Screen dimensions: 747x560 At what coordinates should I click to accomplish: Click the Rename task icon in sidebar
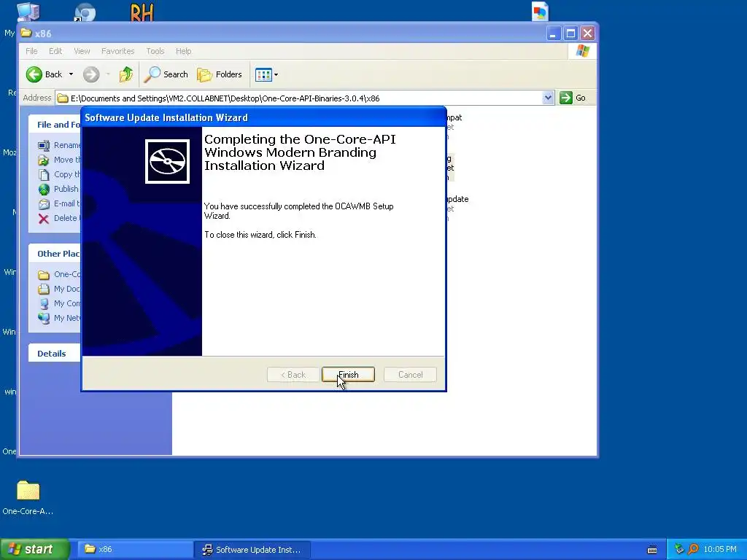pyautogui.click(x=44, y=145)
